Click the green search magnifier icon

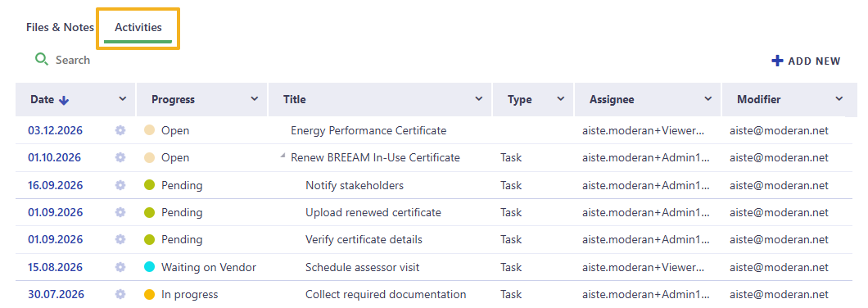(x=42, y=59)
